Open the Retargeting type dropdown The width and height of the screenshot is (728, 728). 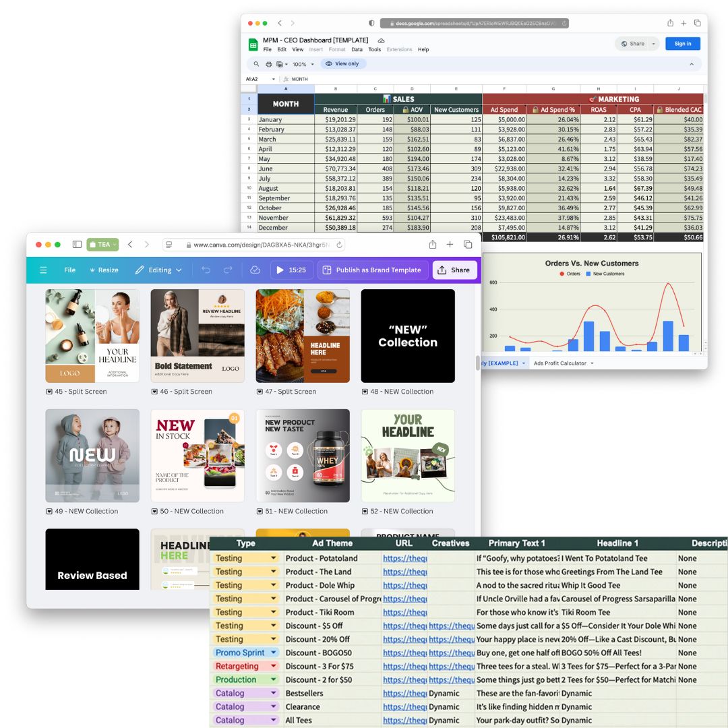[x=274, y=666]
